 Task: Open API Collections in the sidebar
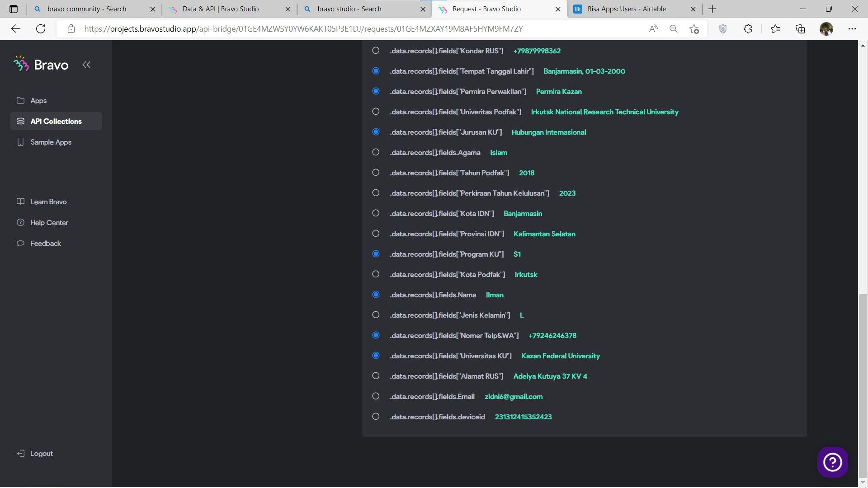point(56,121)
